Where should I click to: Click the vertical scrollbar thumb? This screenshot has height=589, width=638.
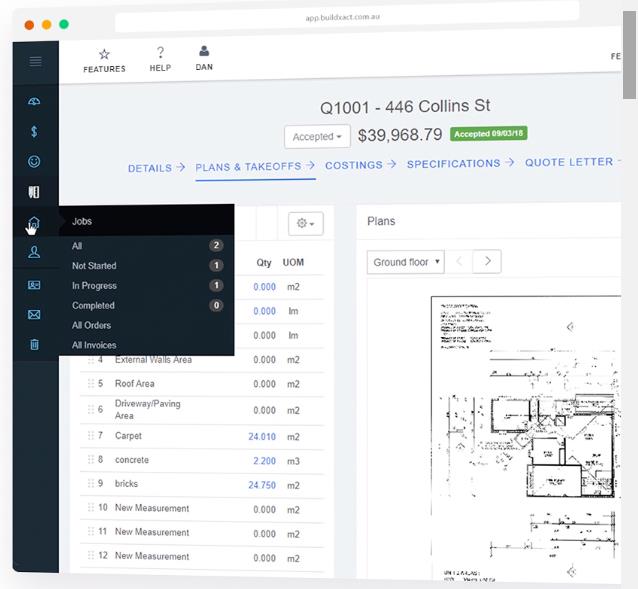click(629, 55)
